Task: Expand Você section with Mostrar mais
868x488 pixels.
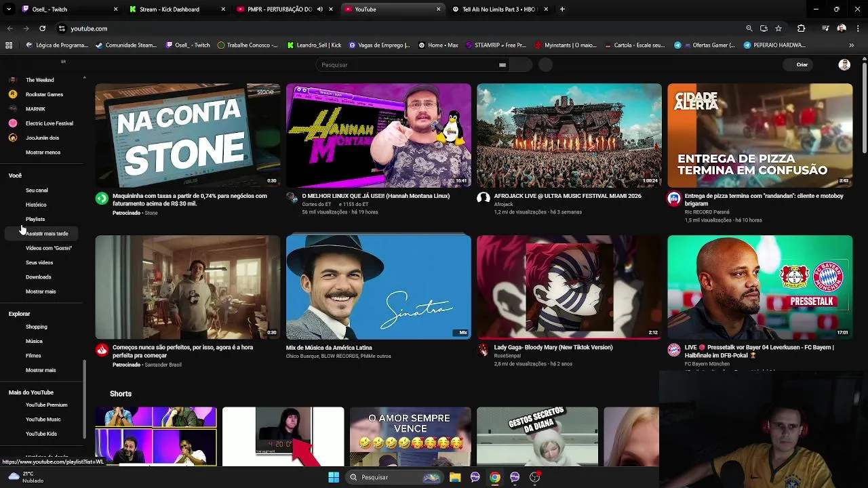Action: [x=41, y=291]
